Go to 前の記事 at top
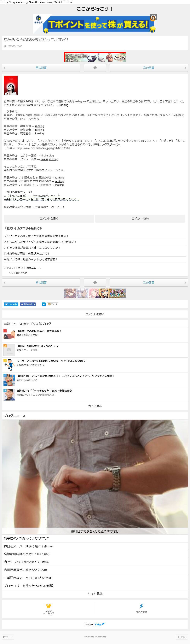The image size is (190, 644). (x=41, y=68)
